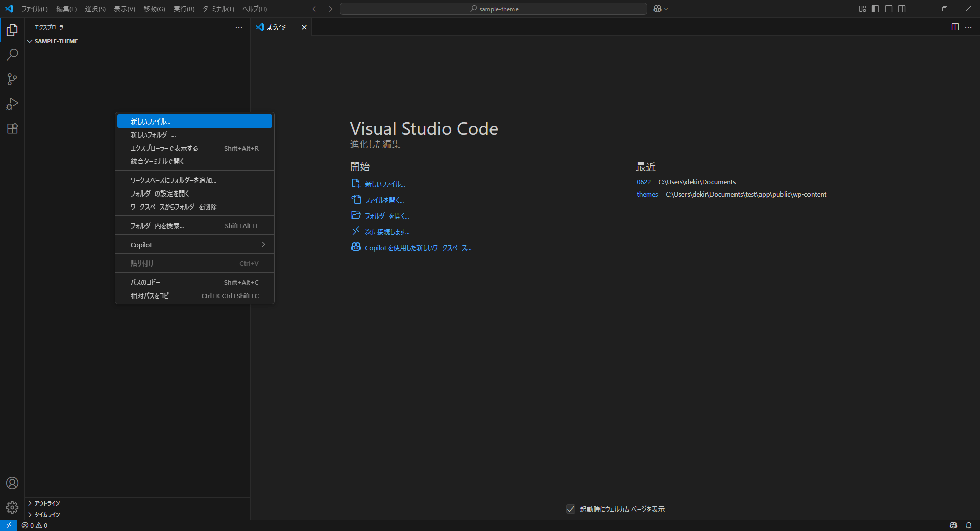Screen dimensions: 980x531
Task: Go back with the left arrow
Action: coord(315,9)
